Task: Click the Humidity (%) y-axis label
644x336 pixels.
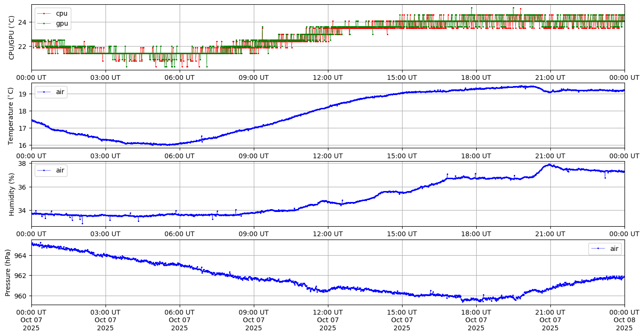Action: 12,194
